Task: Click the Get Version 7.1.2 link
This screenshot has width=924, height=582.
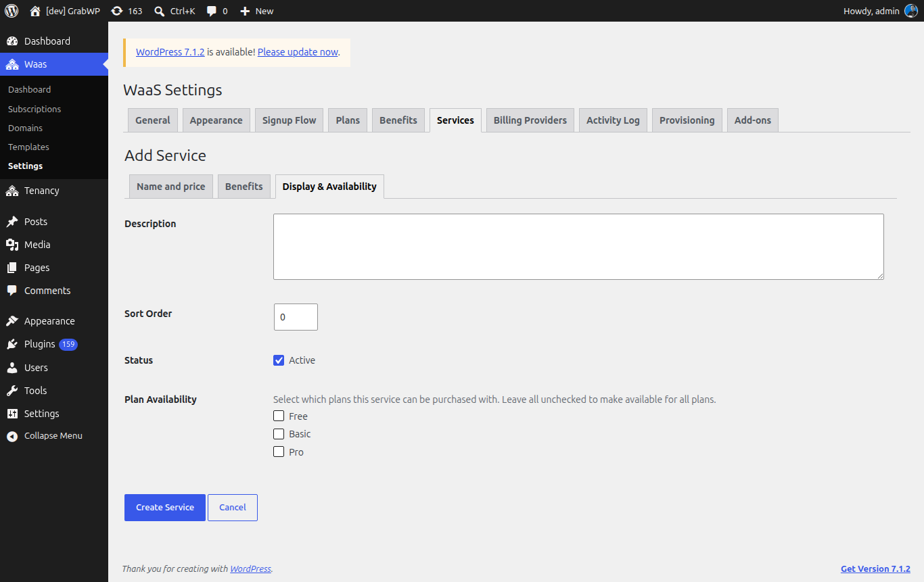Action: pos(875,569)
